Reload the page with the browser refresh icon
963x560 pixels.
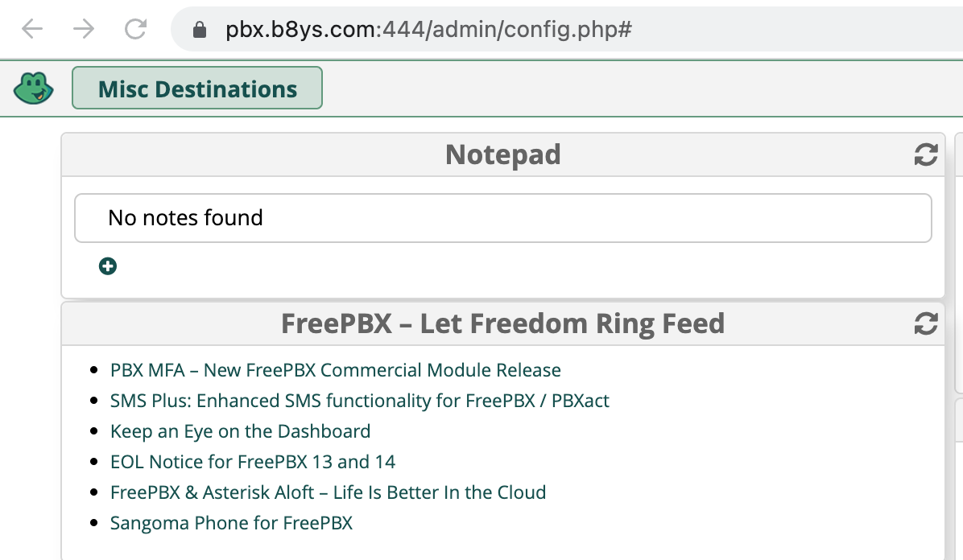pyautogui.click(x=135, y=30)
